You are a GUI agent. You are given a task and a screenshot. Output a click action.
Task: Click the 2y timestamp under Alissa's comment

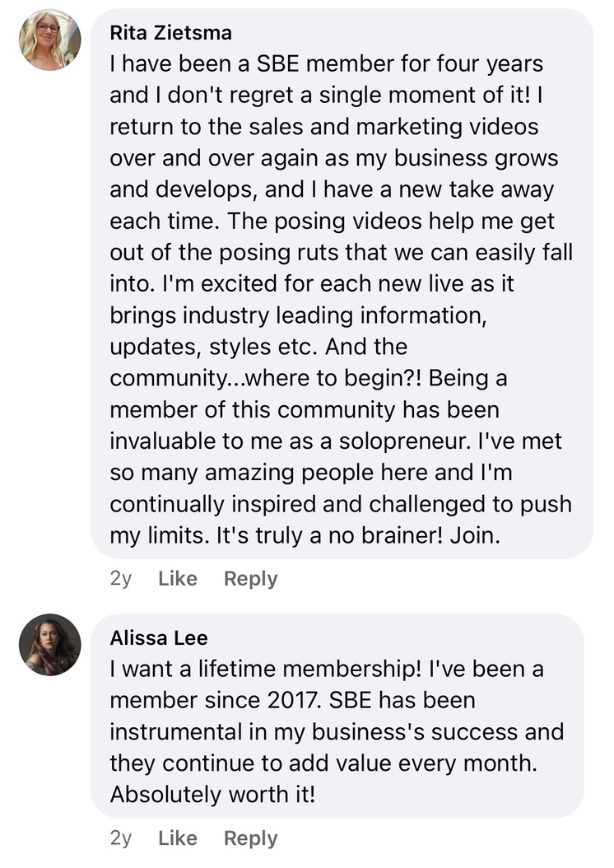pyautogui.click(x=120, y=838)
